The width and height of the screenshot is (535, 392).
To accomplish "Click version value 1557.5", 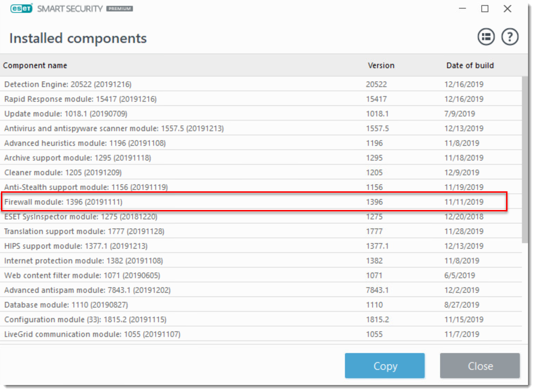I will [377, 128].
